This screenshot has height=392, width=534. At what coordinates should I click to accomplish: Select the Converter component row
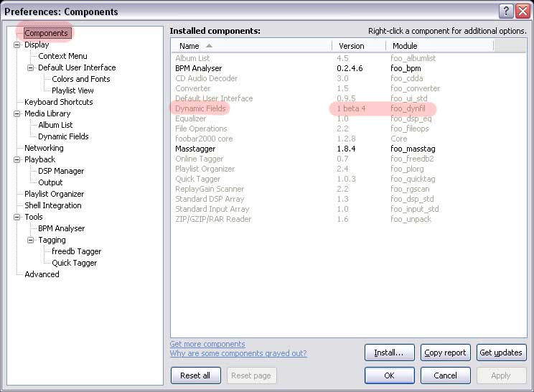pos(348,88)
